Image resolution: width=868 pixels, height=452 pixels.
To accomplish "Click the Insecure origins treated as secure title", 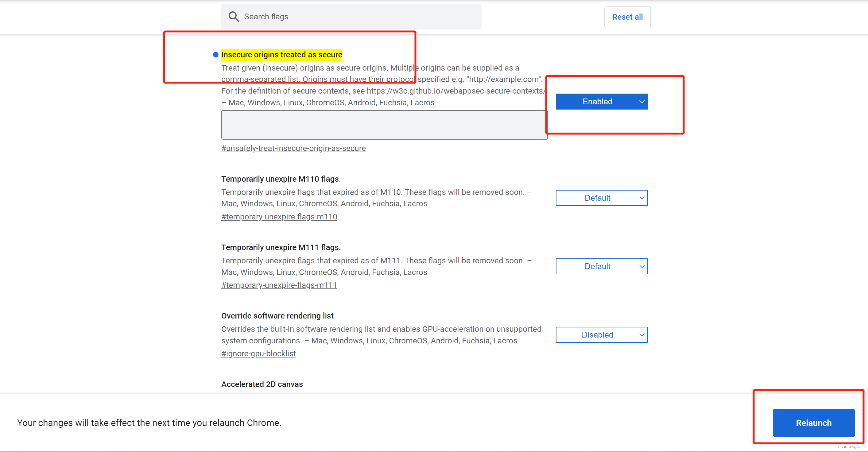I will pos(281,55).
